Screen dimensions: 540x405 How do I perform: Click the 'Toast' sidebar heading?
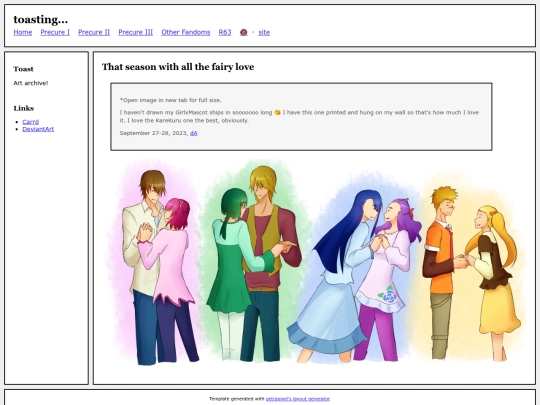point(23,69)
